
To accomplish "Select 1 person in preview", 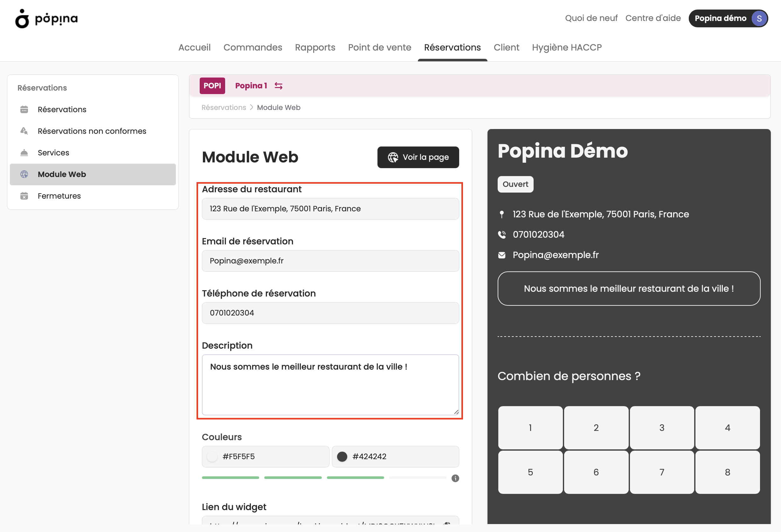I will [x=530, y=428].
